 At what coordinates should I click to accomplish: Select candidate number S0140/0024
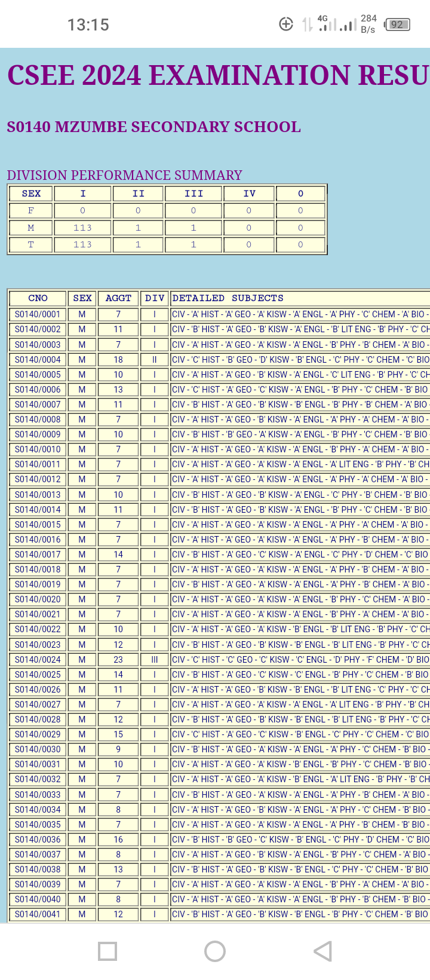(38, 660)
